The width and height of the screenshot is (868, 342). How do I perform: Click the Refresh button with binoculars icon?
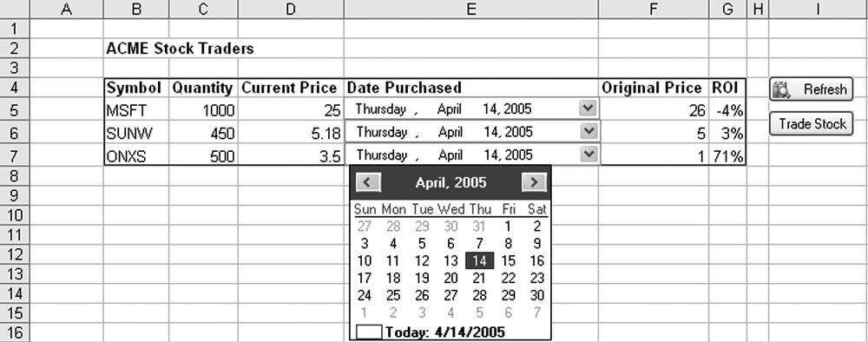[x=811, y=89]
